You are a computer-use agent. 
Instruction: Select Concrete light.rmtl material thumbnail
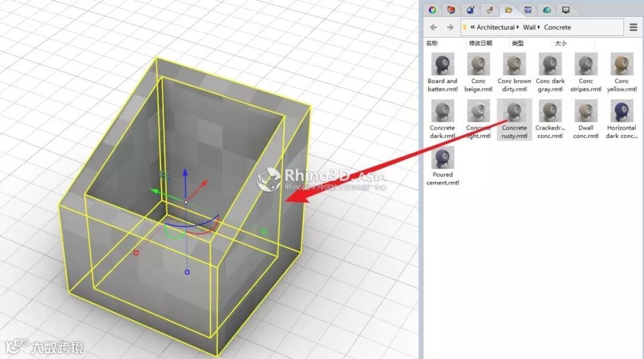[x=478, y=111]
